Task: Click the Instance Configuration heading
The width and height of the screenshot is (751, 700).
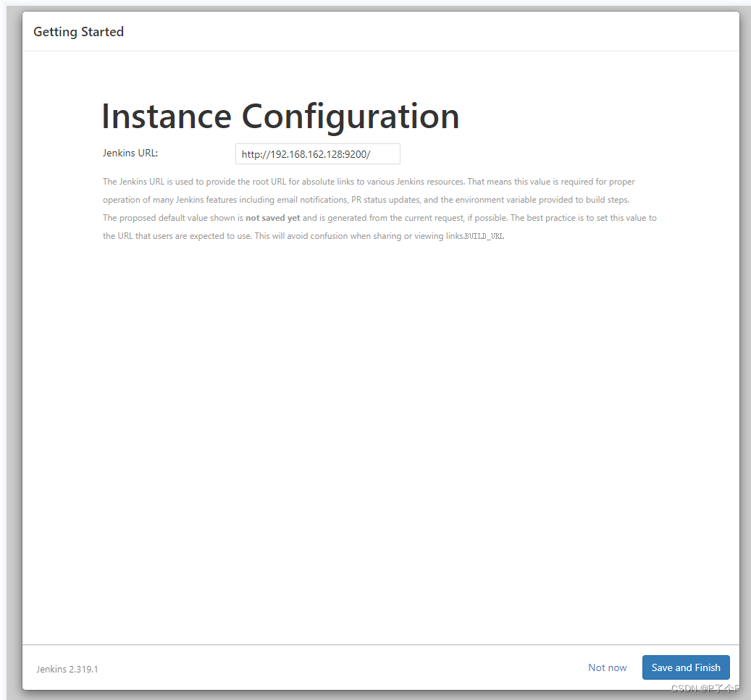Action: click(x=280, y=117)
